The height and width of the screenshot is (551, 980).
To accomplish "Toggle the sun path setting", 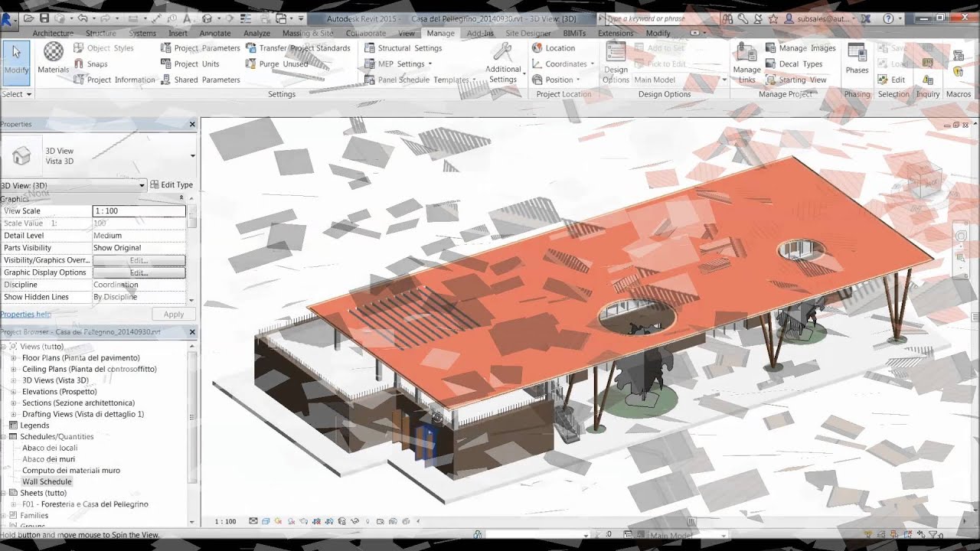I will (278, 520).
